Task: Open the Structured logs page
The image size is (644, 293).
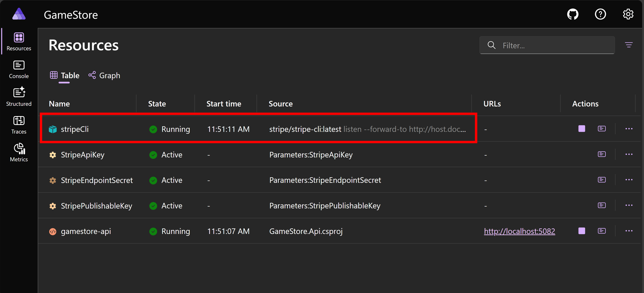Action: coord(19,97)
